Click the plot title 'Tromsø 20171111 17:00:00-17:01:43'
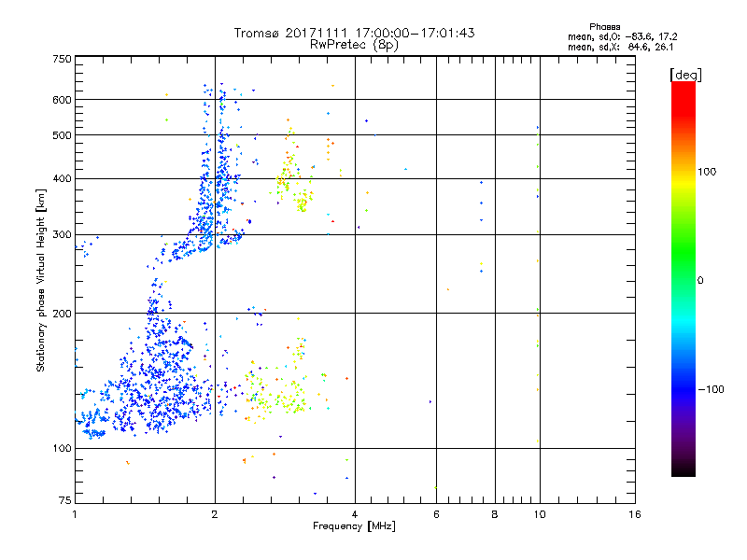Screen dimensions: 747x560 point(354,33)
